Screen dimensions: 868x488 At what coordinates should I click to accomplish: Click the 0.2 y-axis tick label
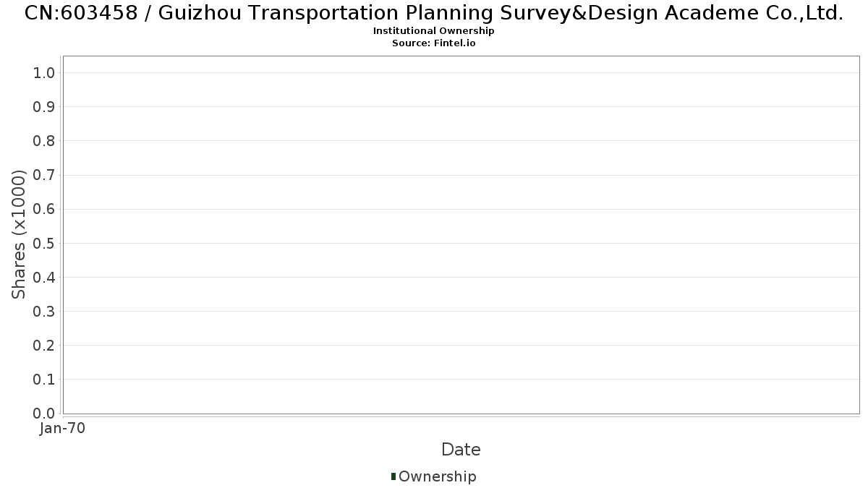click(x=44, y=346)
